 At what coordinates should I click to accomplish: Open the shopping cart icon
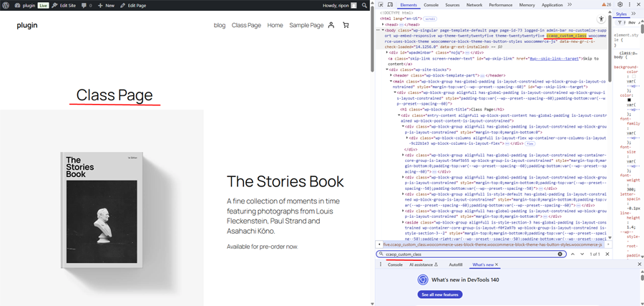346,25
